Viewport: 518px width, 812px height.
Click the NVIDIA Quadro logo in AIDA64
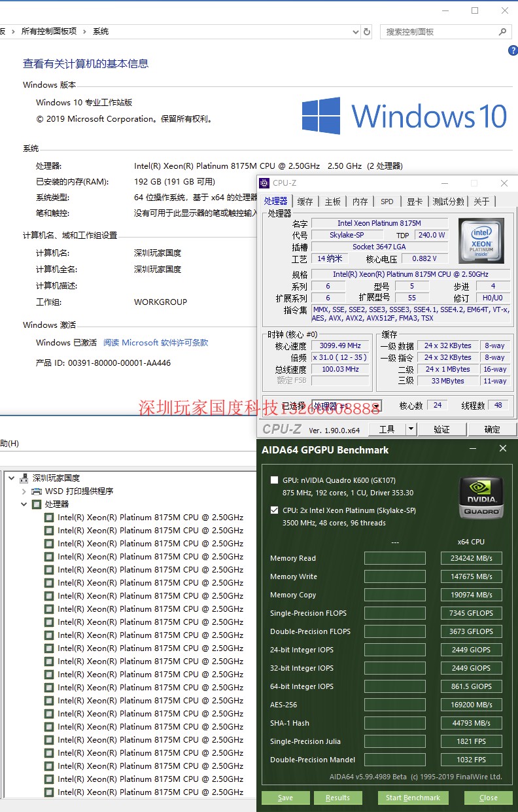tap(481, 498)
